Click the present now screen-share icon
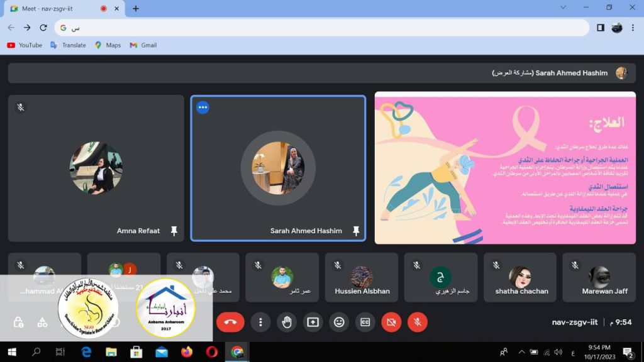644x362 pixels. 313,322
